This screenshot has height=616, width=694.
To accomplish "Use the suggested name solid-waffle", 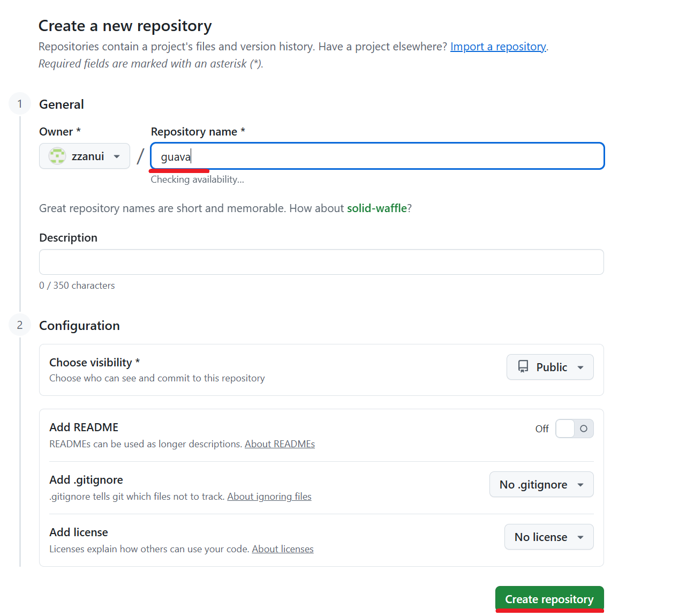I will tap(377, 208).
